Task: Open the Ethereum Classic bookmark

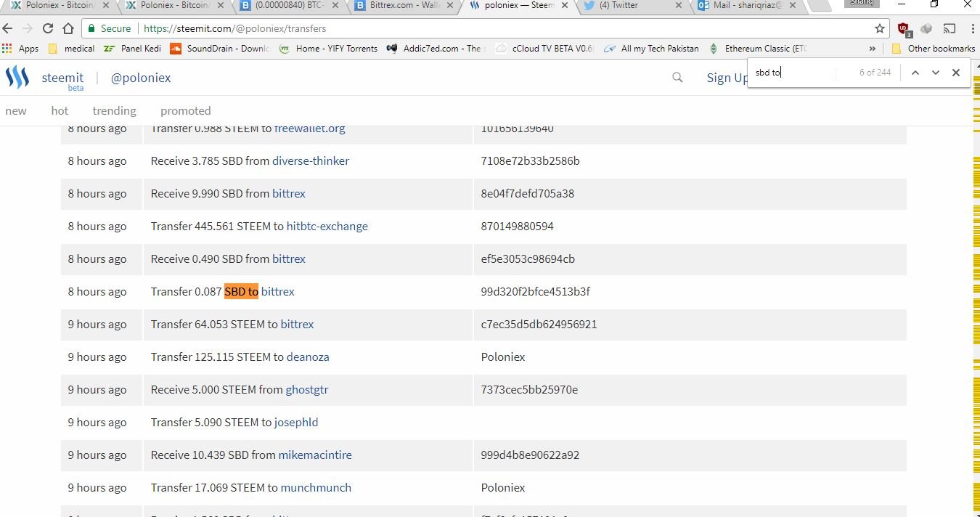Action: pyautogui.click(x=759, y=49)
